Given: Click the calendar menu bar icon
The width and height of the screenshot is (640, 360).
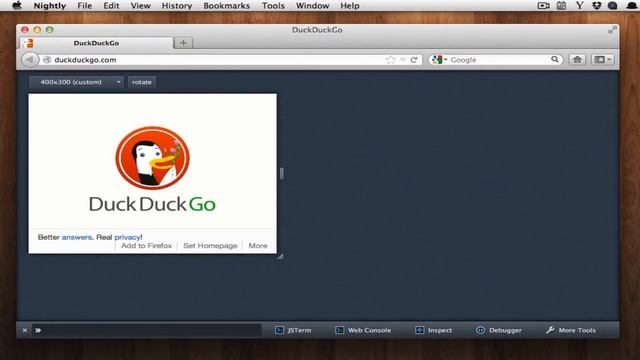Looking at the screenshot, I should [561, 6].
